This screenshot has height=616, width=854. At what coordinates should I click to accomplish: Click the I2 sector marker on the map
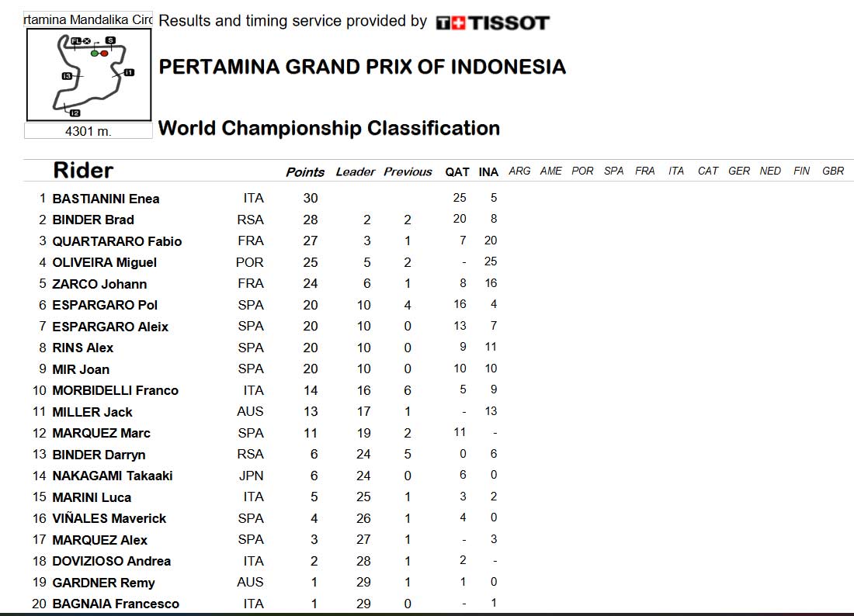coord(75,113)
